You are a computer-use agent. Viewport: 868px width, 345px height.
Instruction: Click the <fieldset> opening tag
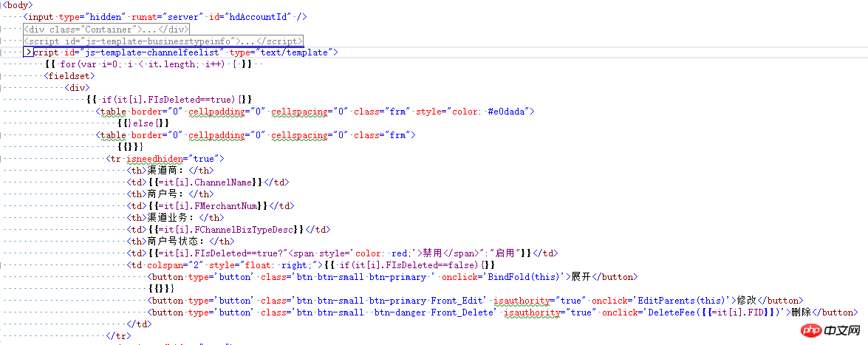pyautogui.click(x=69, y=76)
